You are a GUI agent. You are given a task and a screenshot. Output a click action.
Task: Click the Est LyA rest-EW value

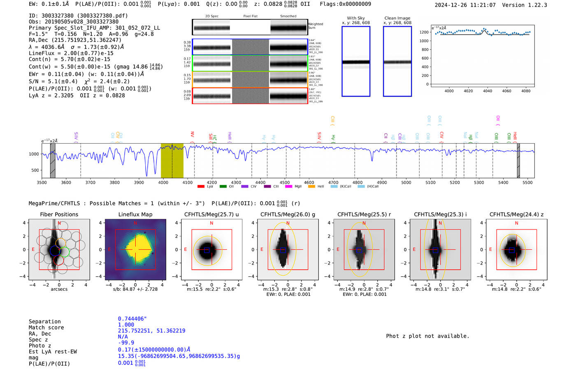point(154,350)
